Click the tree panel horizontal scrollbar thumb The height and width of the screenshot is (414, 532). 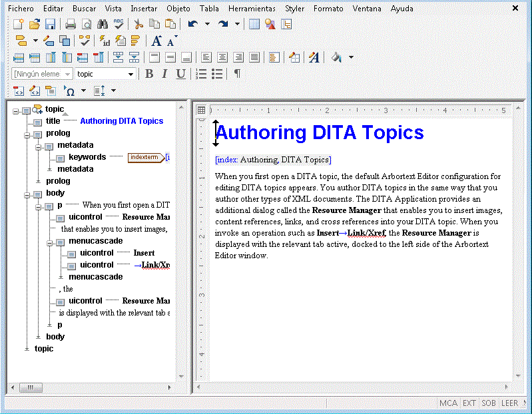tap(31, 387)
